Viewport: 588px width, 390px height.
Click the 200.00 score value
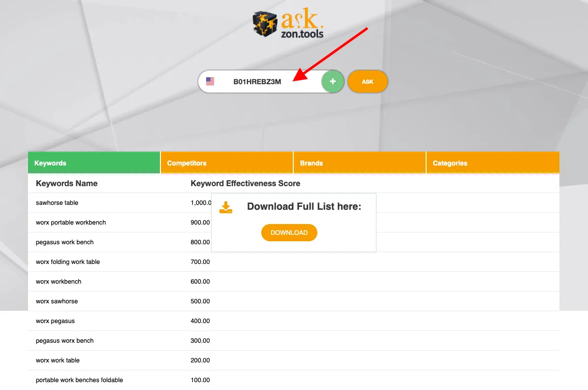(x=200, y=360)
